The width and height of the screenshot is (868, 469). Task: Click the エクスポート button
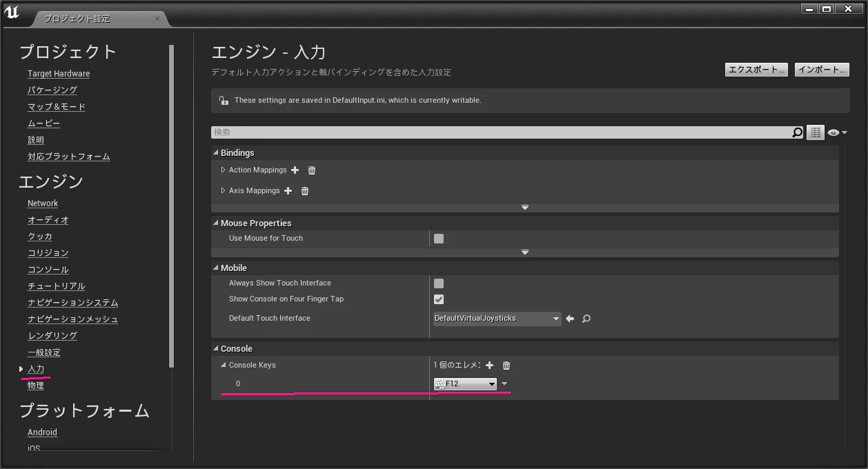point(756,70)
